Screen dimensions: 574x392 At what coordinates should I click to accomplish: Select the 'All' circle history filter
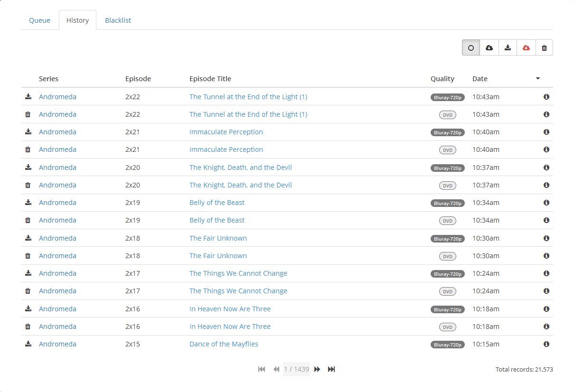tap(471, 47)
